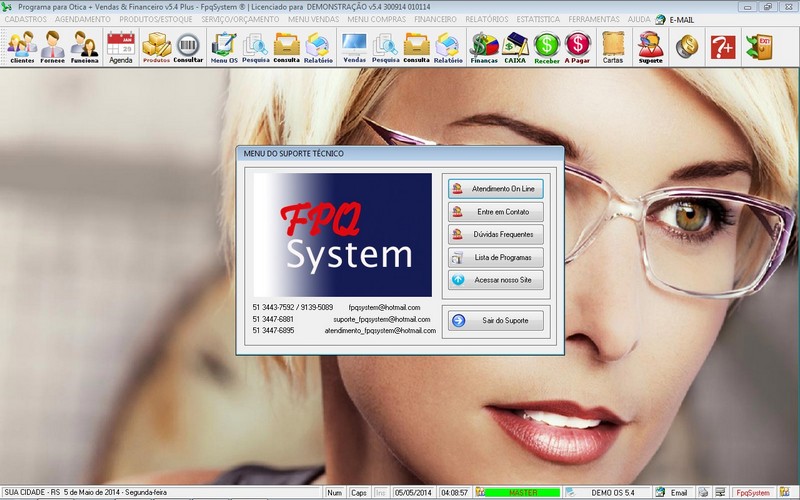Click the Agenda calendar icon
This screenshot has height=500, width=800.
(x=120, y=46)
